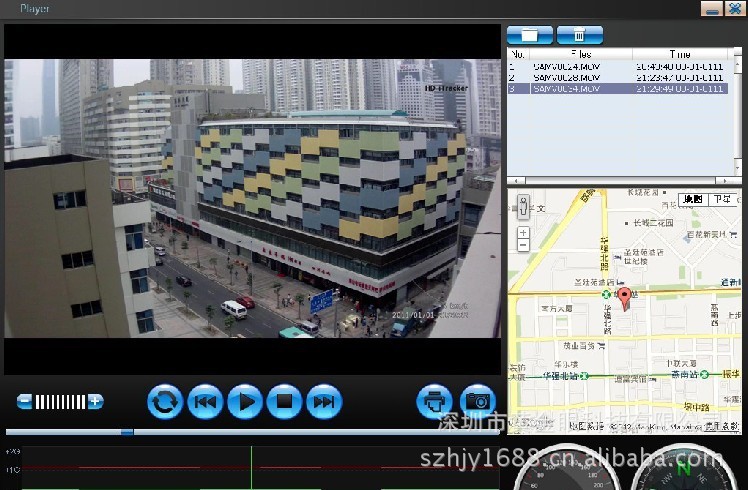Click the compass dial

pyautogui.click(x=684, y=469)
